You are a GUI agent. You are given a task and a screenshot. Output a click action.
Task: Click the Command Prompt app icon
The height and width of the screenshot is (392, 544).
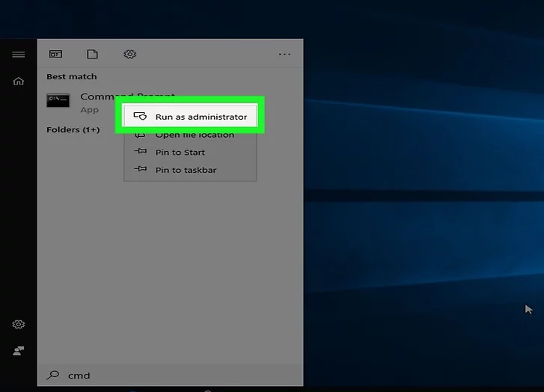[58, 101]
